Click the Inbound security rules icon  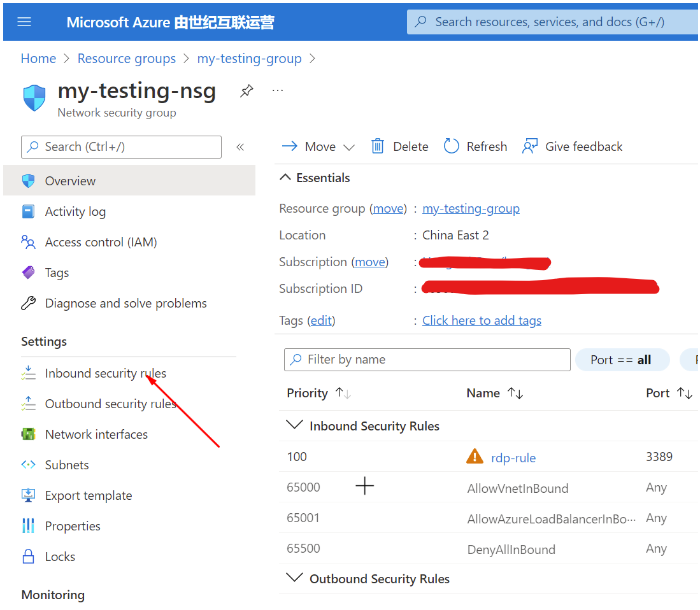(x=29, y=372)
